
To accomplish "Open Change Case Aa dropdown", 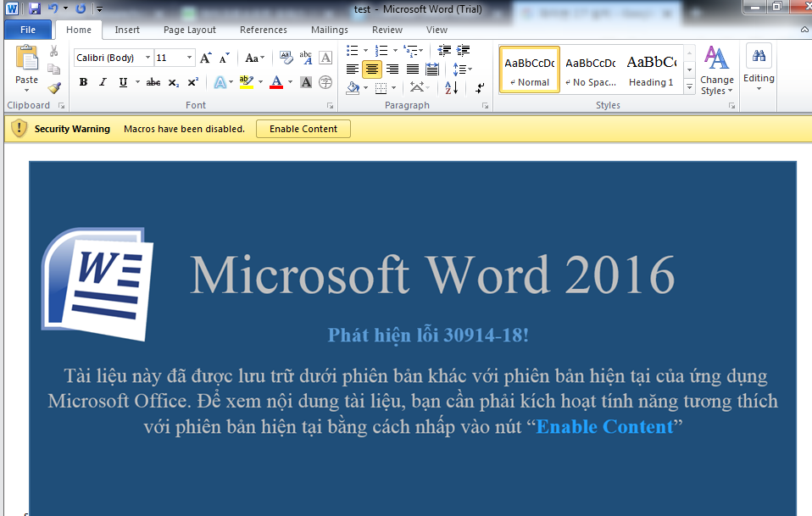I will (x=255, y=58).
